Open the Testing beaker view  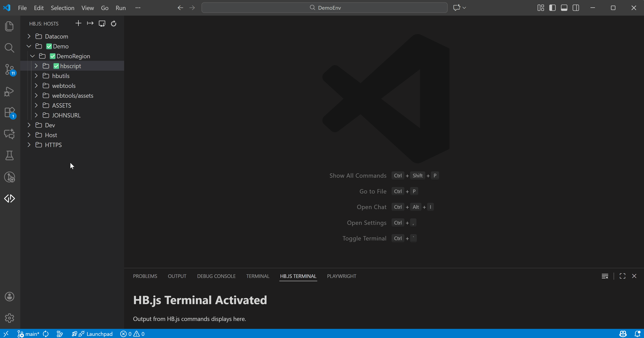tap(9, 155)
